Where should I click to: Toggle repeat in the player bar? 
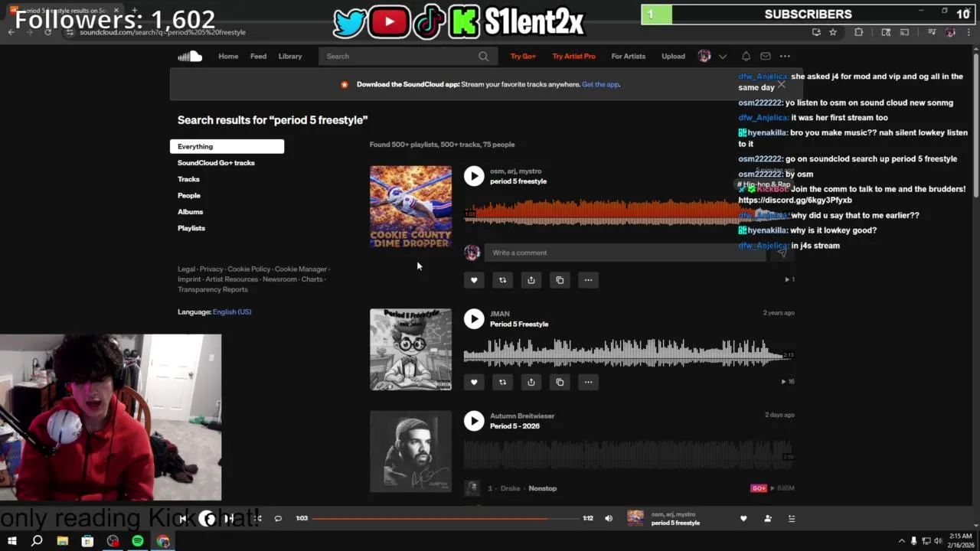[x=278, y=518]
